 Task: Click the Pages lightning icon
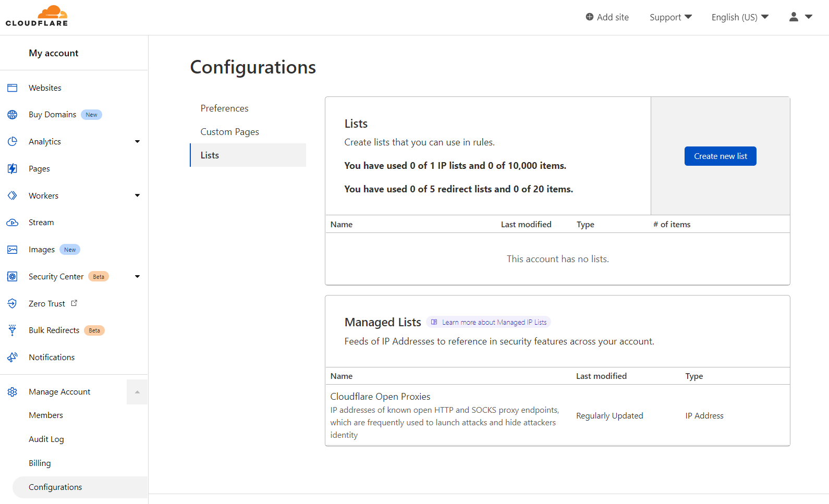(13, 169)
